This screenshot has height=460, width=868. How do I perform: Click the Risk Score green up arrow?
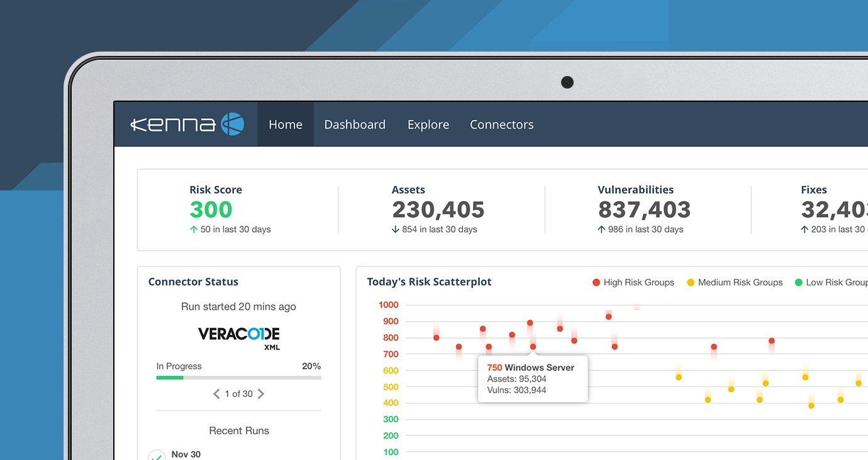194,229
